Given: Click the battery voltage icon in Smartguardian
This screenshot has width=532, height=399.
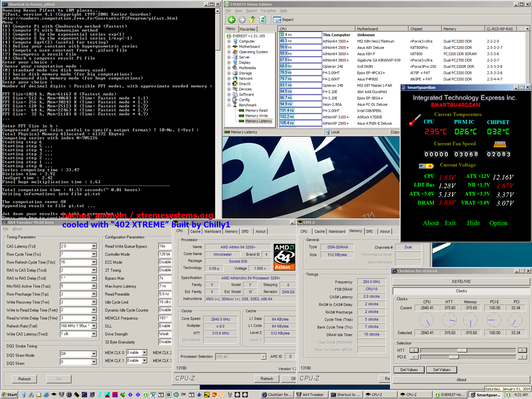Looking at the screenshot, I should point(426,166).
